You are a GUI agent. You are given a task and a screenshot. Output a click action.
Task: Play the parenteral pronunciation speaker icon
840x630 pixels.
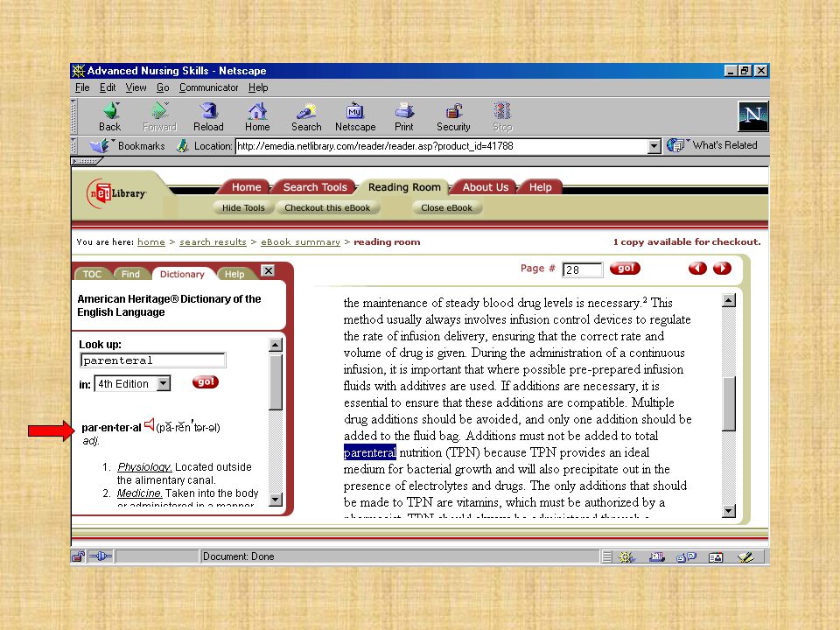tap(150, 425)
